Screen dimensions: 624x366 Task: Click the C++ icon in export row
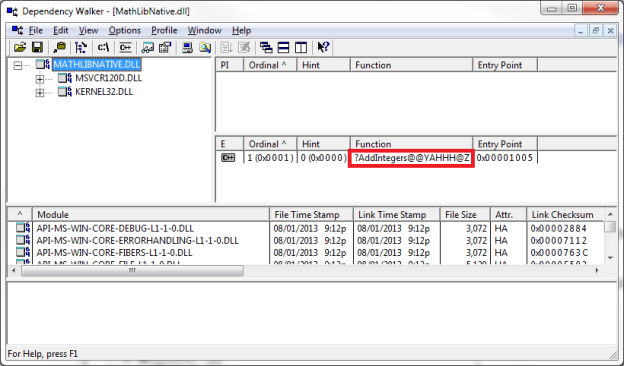click(x=228, y=158)
